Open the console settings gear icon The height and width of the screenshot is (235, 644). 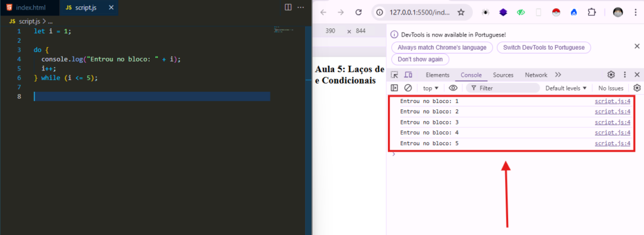(x=637, y=88)
